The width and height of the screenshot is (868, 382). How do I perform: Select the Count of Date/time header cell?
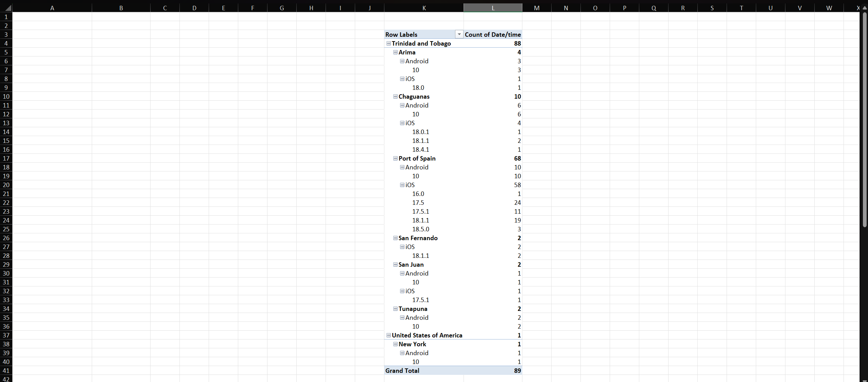click(492, 34)
